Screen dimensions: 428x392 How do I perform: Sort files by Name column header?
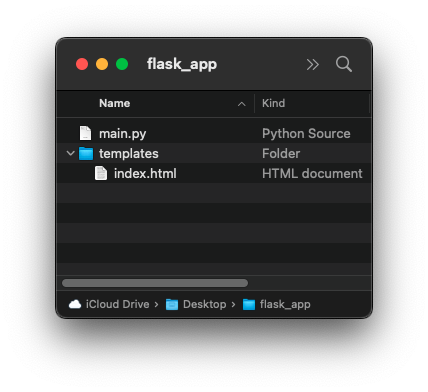click(x=115, y=103)
